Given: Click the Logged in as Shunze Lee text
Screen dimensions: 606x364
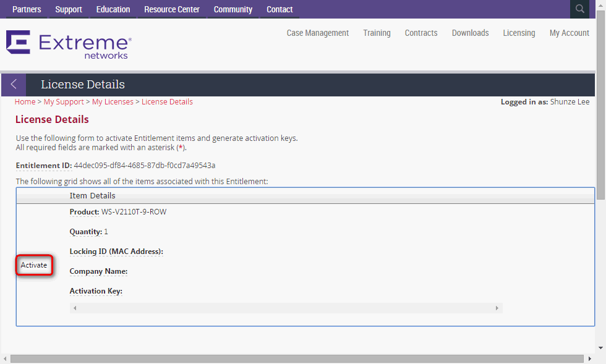Looking at the screenshot, I should tap(545, 101).
